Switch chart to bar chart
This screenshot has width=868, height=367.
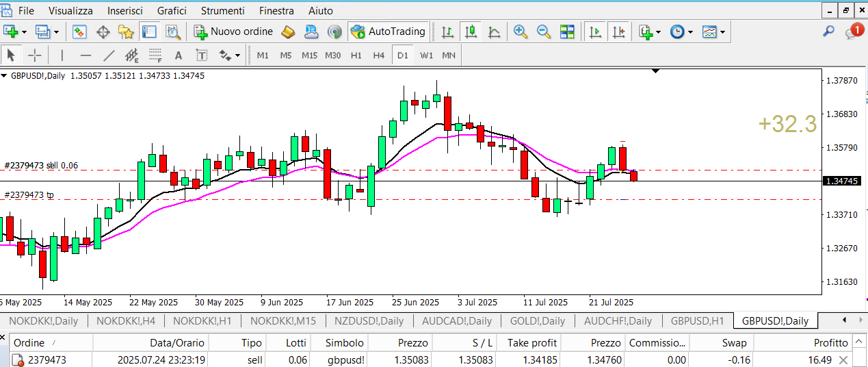[x=447, y=31]
